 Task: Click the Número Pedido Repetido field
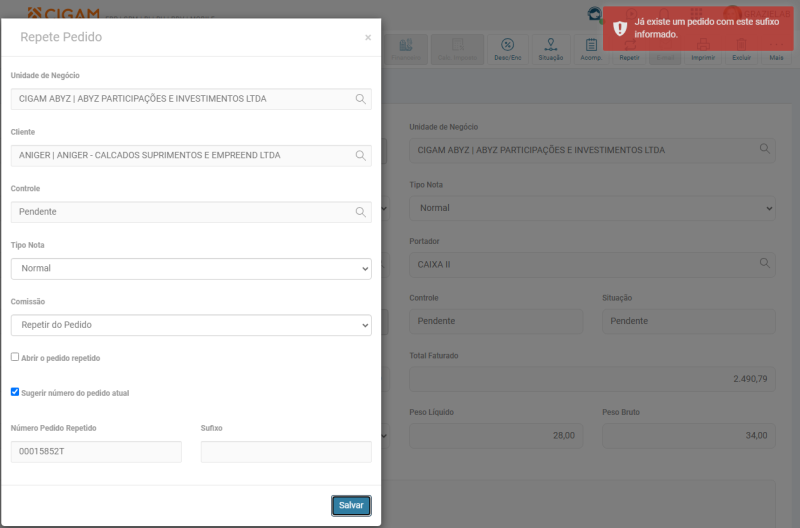point(96,451)
